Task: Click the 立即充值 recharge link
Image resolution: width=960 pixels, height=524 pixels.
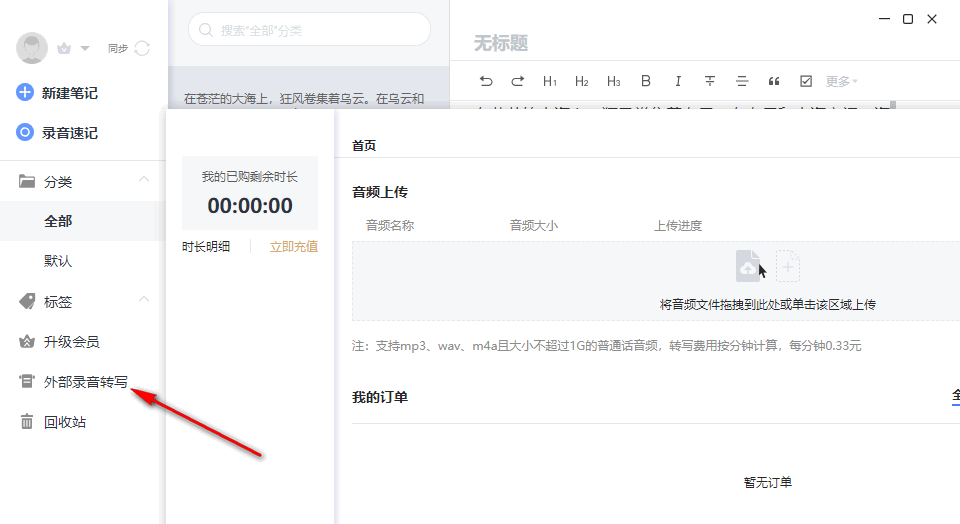Action: [294, 246]
